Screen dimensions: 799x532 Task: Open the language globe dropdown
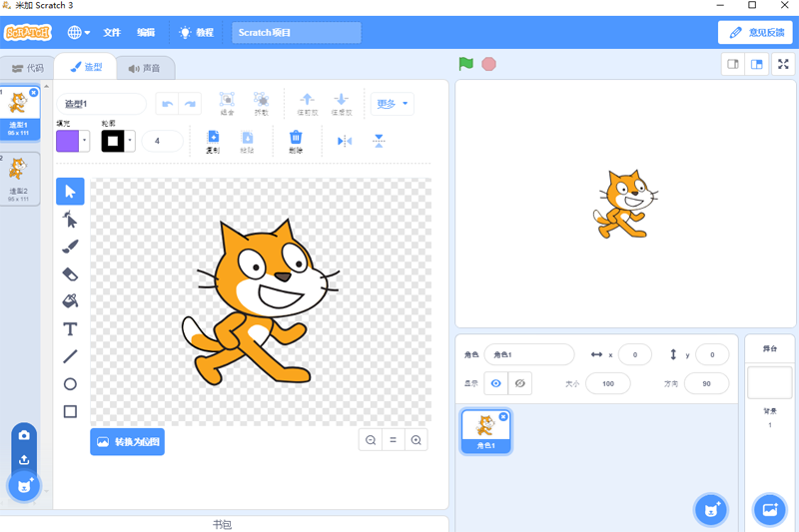pyautogui.click(x=79, y=33)
